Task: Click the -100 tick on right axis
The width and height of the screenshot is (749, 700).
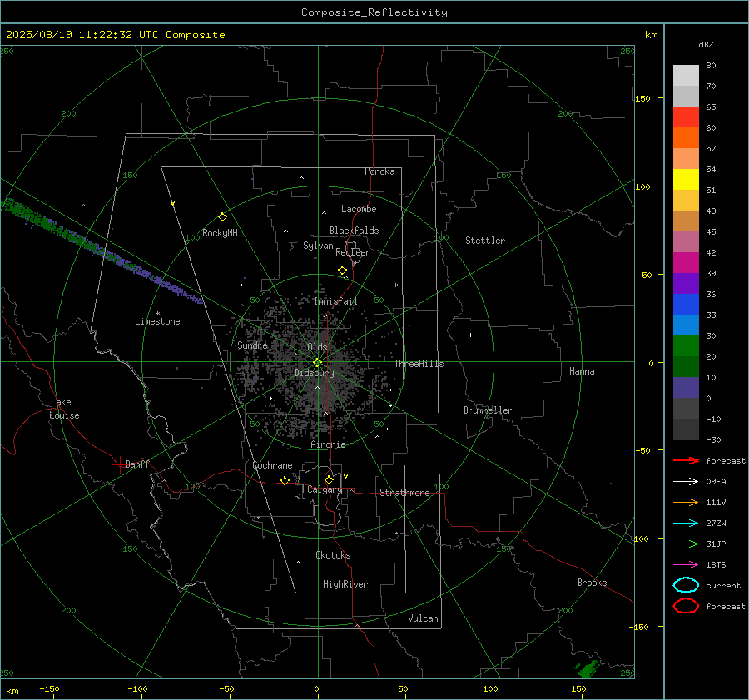Action: [x=641, y=539]
